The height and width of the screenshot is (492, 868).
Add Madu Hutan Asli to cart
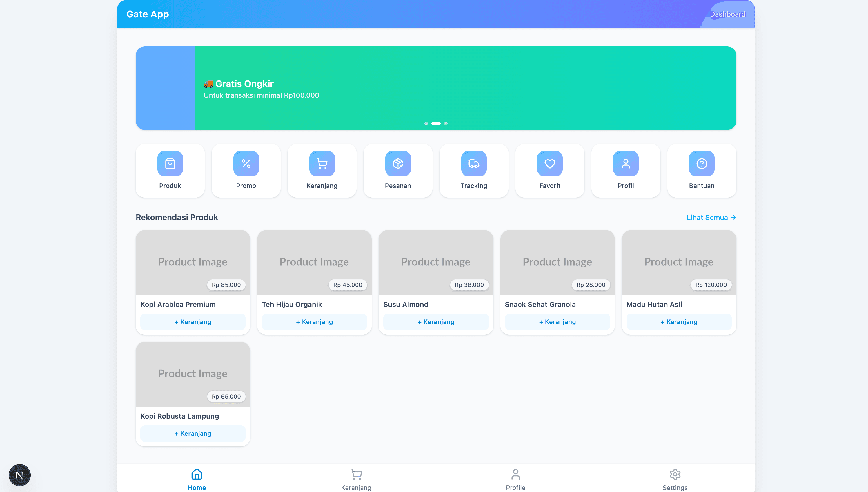(x=679, y=322)
